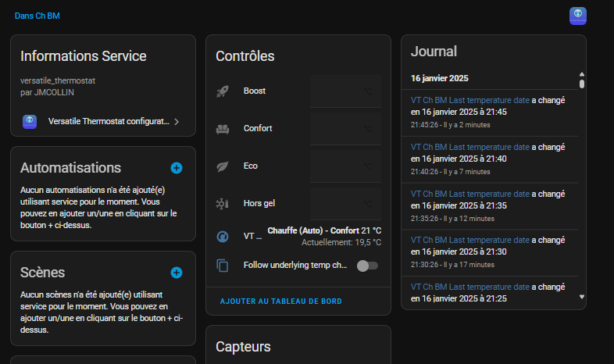Click the Versatile Thermostat avatar icon top right

click(578, 16)
